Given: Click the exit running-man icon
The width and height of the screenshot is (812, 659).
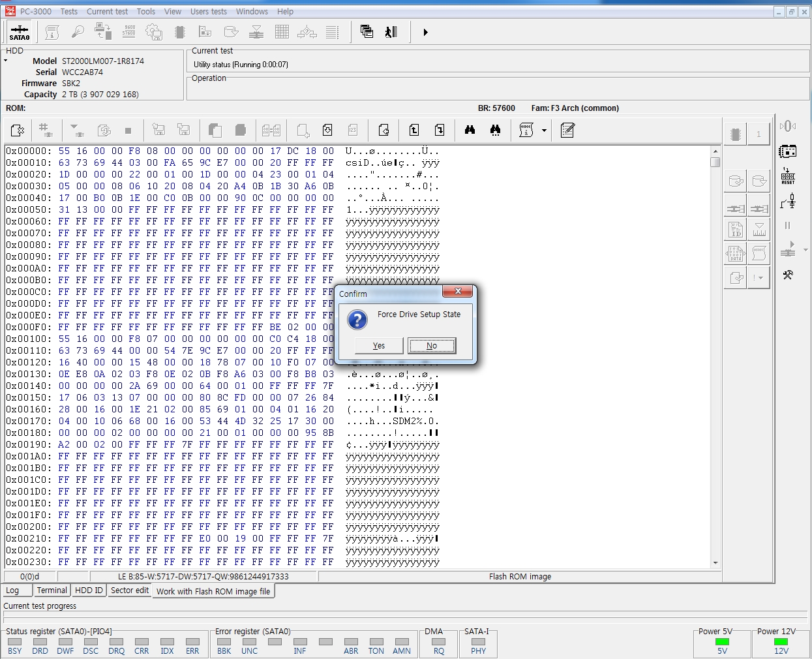Looking at the screenshot, I should pos(391,32).
